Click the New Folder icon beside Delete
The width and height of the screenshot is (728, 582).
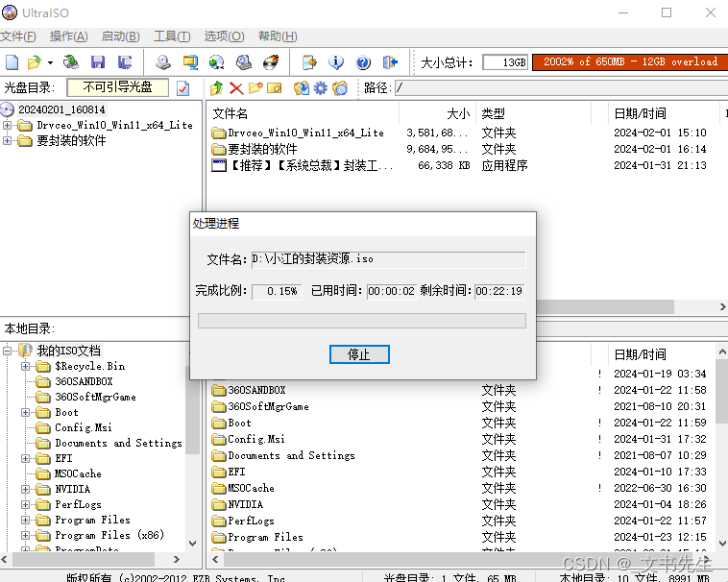[255, 87]
